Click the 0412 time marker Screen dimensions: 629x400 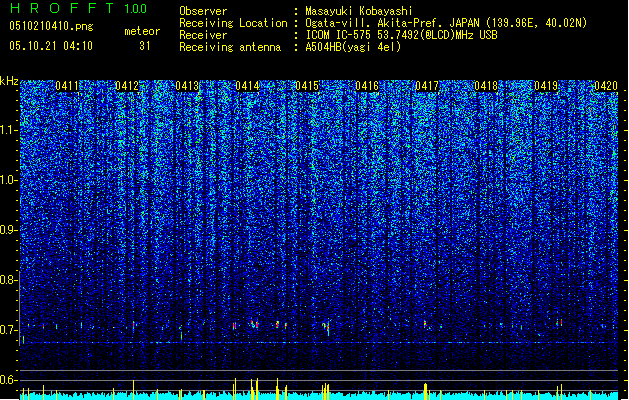tap(127, 86)
